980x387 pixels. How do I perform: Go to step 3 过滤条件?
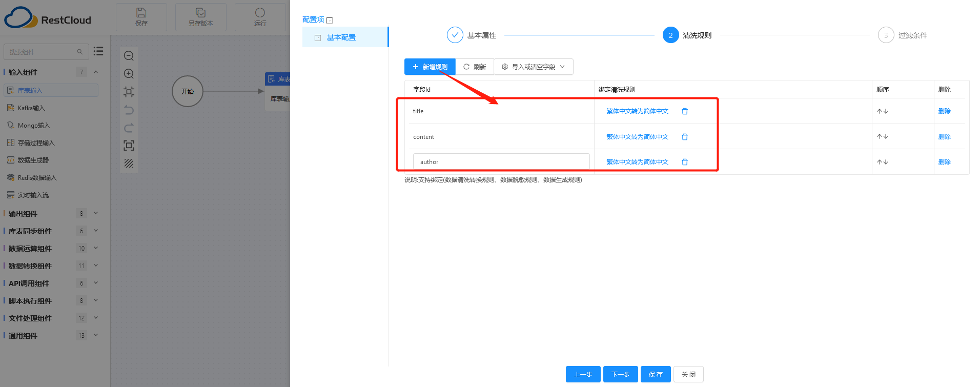pyautogui.click(x=903, y=35)
